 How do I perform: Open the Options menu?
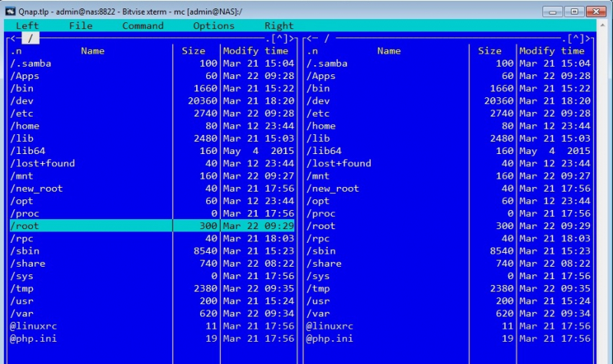point(214,25)
